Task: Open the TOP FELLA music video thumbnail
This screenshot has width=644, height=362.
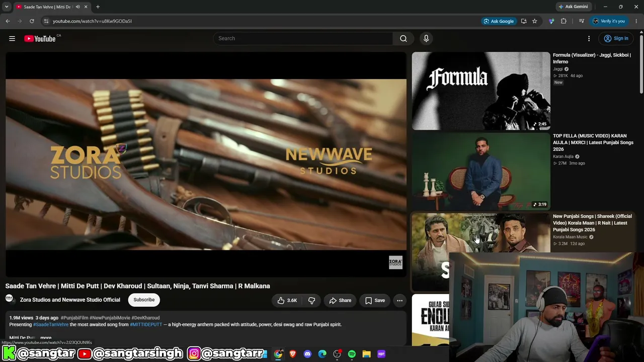Action: coord(481,171)
